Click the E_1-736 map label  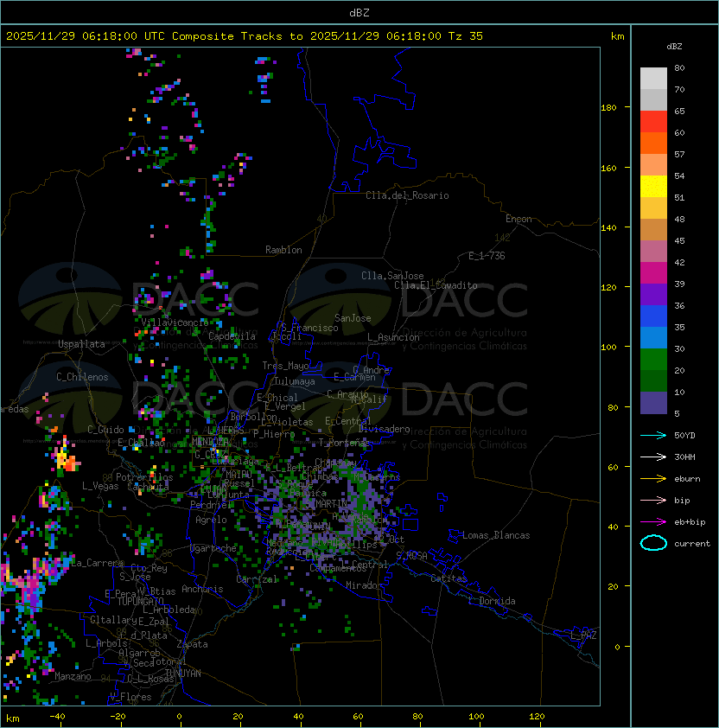tap(487, 256)
